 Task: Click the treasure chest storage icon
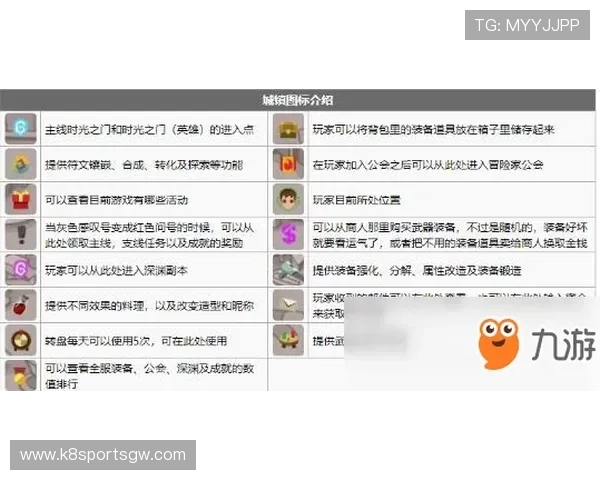click(x=288, y=129)
